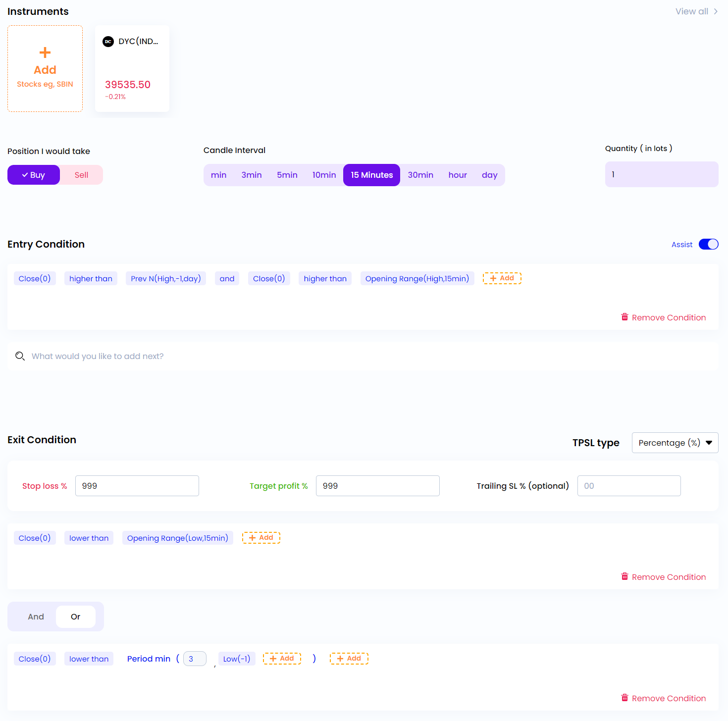Click the plus icon to add a new instrument
This screenshot has width=728, height=721.
coord(45,52)
